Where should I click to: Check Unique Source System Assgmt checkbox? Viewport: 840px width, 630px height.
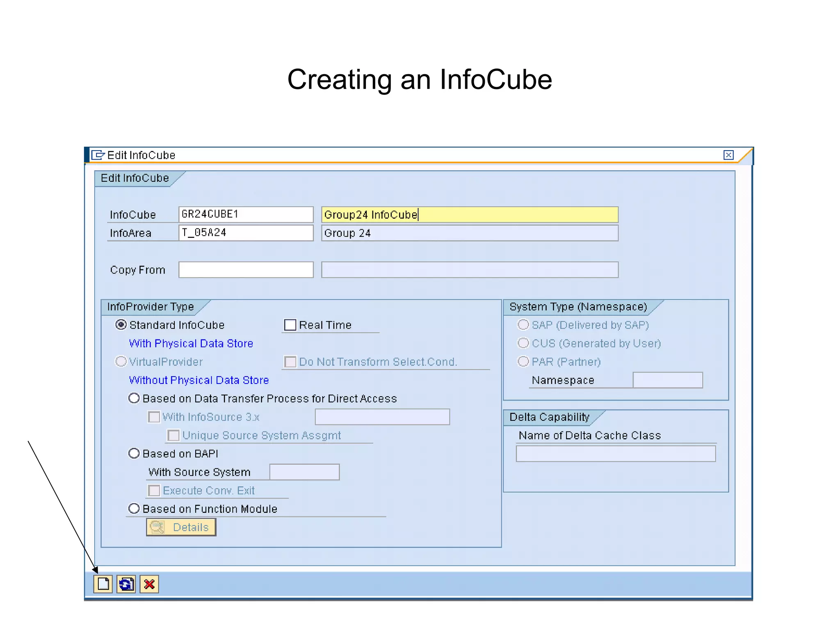(174, 436)
